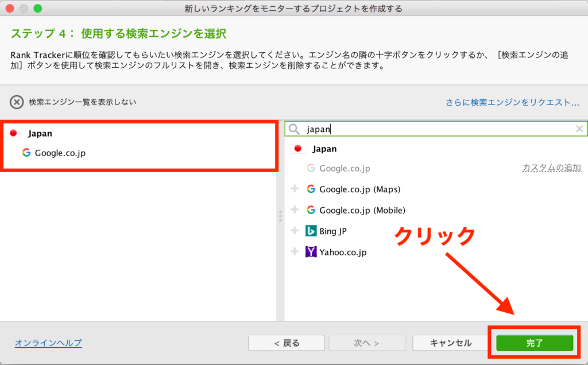Select the Bing JP entry

pos(333,231)
